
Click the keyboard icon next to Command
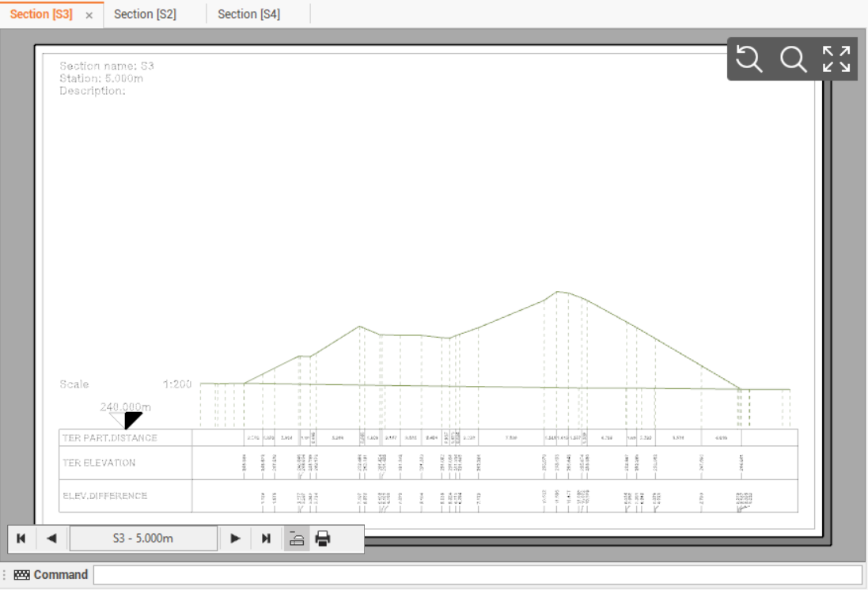(22, 575)
